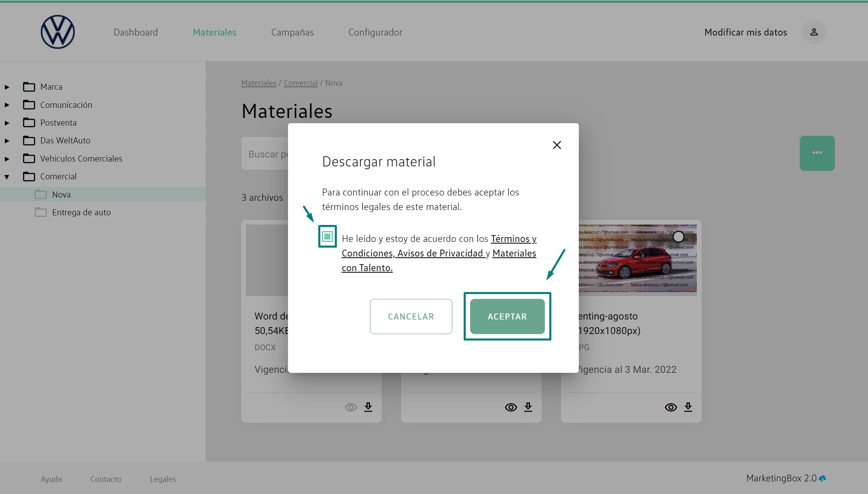Download the Word document card file
868x494 pixels.
pos(368,407)
